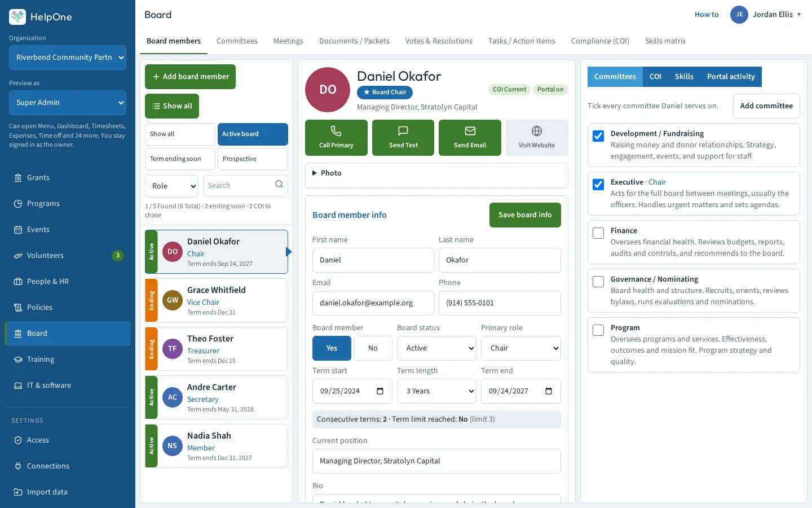Open the Skills matrix tab

665,41
